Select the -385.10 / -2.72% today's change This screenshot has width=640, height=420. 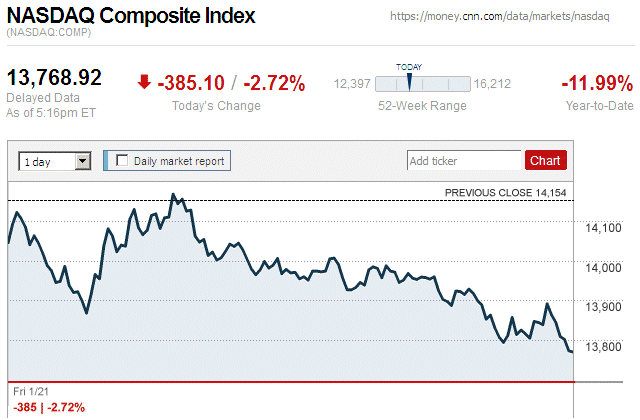point(232,83)
